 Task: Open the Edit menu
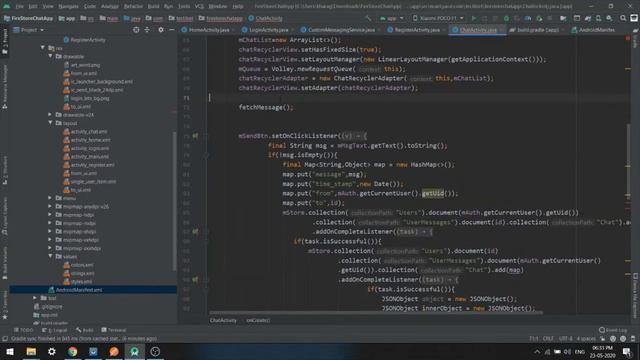(x=33, y=7)
